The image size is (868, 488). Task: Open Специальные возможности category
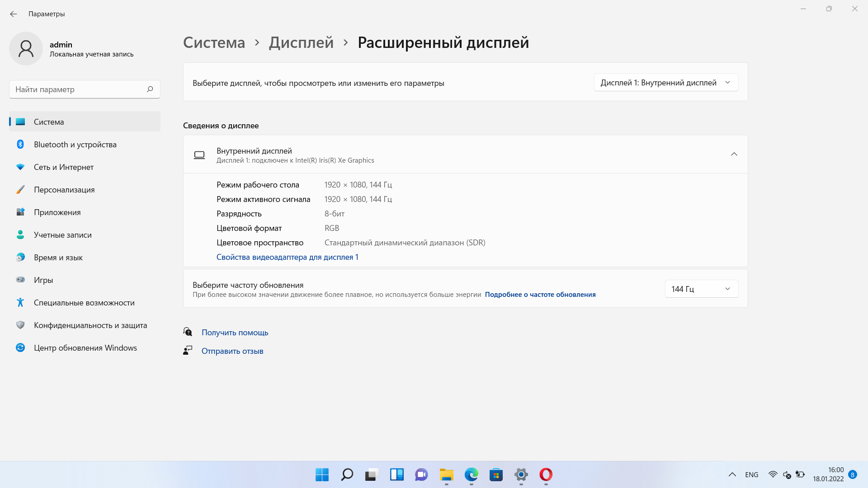84,303
